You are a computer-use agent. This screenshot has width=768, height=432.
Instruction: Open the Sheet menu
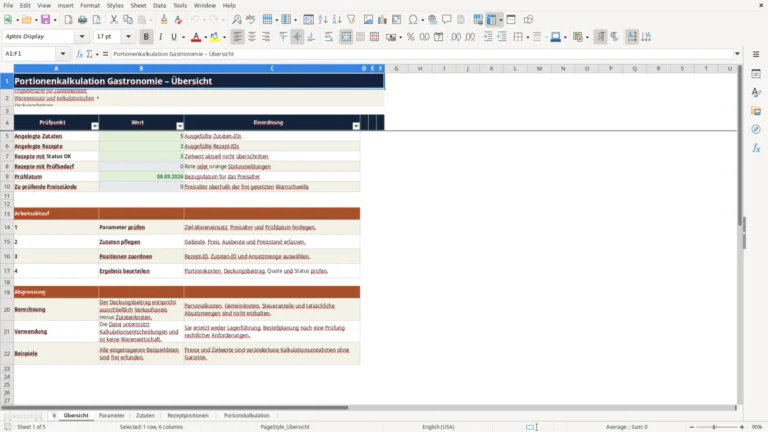(x=138, y=5)
